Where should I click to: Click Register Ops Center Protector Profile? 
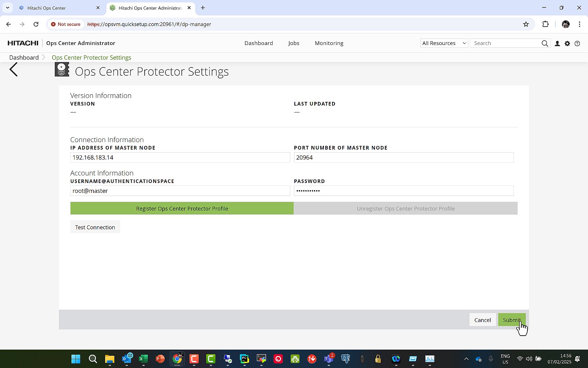[x=182, y=209]
